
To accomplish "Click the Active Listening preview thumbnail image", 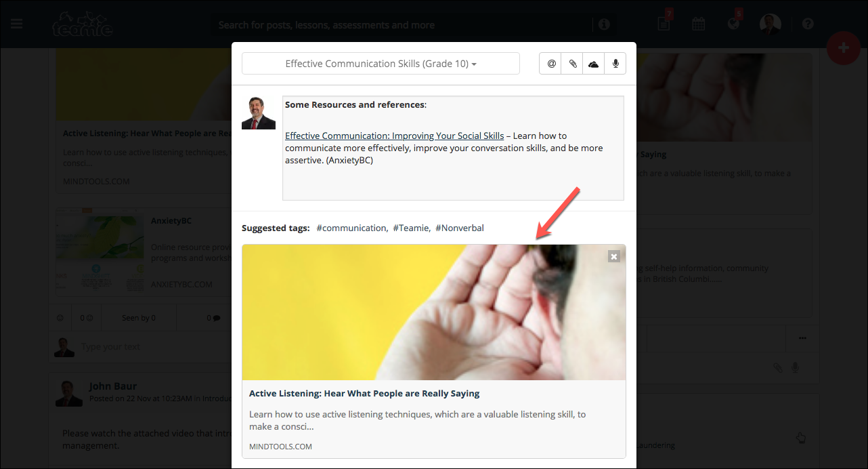I will click(434, 312).
